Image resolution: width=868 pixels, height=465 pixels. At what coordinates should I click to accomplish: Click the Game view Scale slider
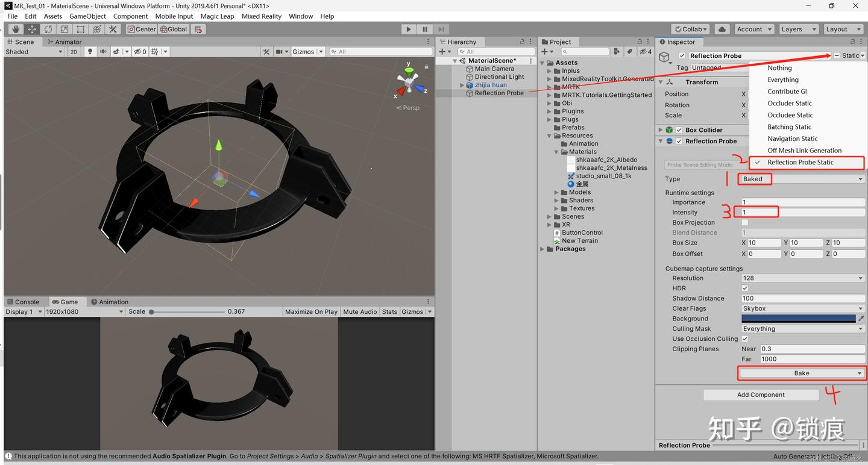coord(186,312)
